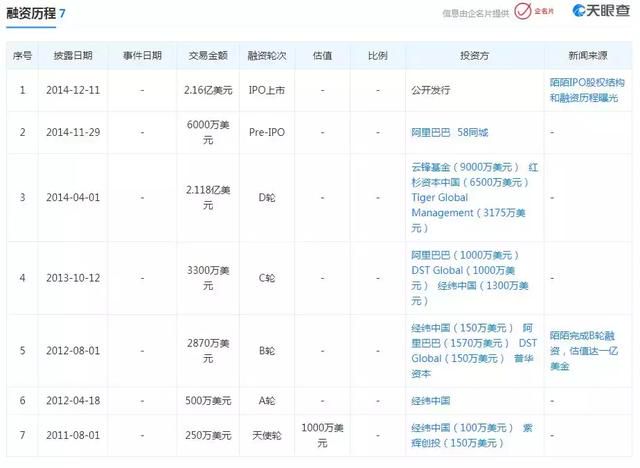This screenshot has height=468, width=640.
Task: Click the 比例 column header
Action: pos(378,55)
